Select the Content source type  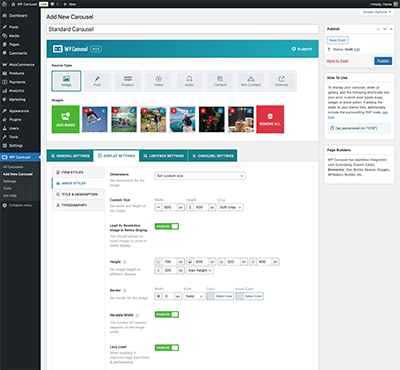[x=220, y=81]
